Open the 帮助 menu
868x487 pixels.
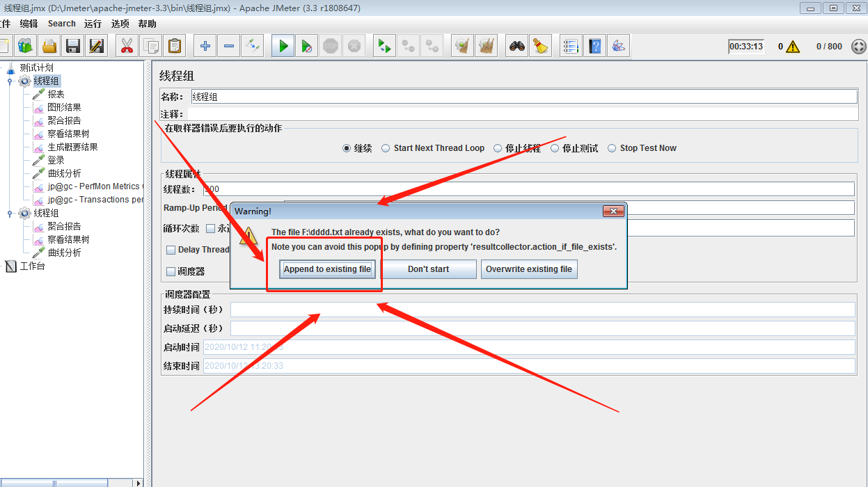tap(148, 24)
